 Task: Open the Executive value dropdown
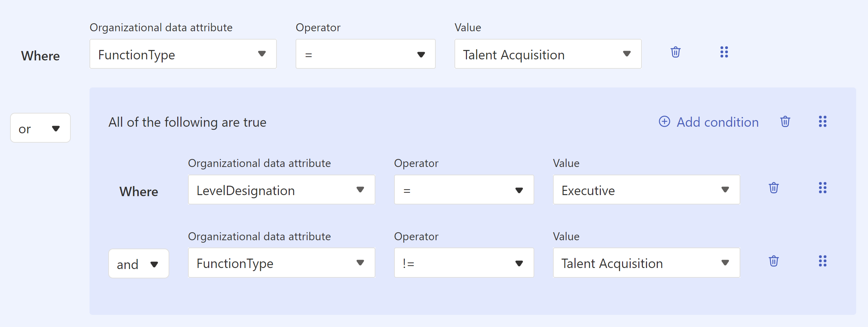click(646, 190)
